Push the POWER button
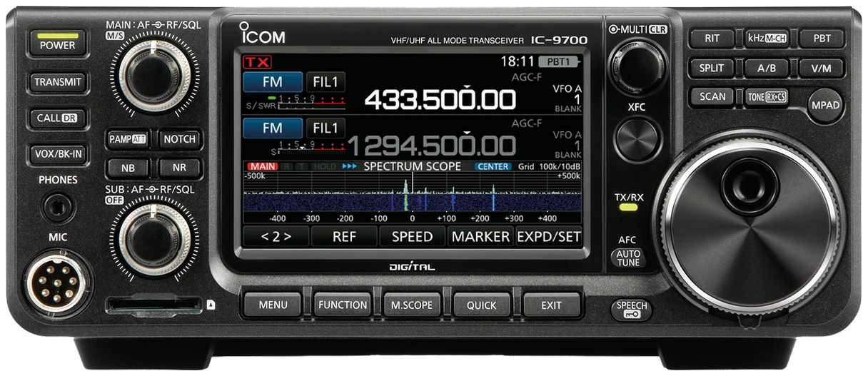Image resolution: width=868 pixels, height=376 pixels. [x=57, y=45]
